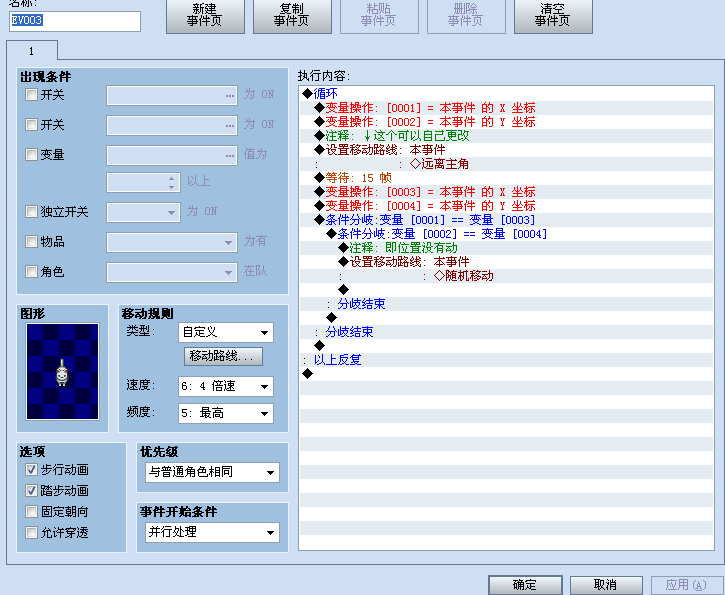
Task: Select the outer 分歧结束 line
Action: 506,332
